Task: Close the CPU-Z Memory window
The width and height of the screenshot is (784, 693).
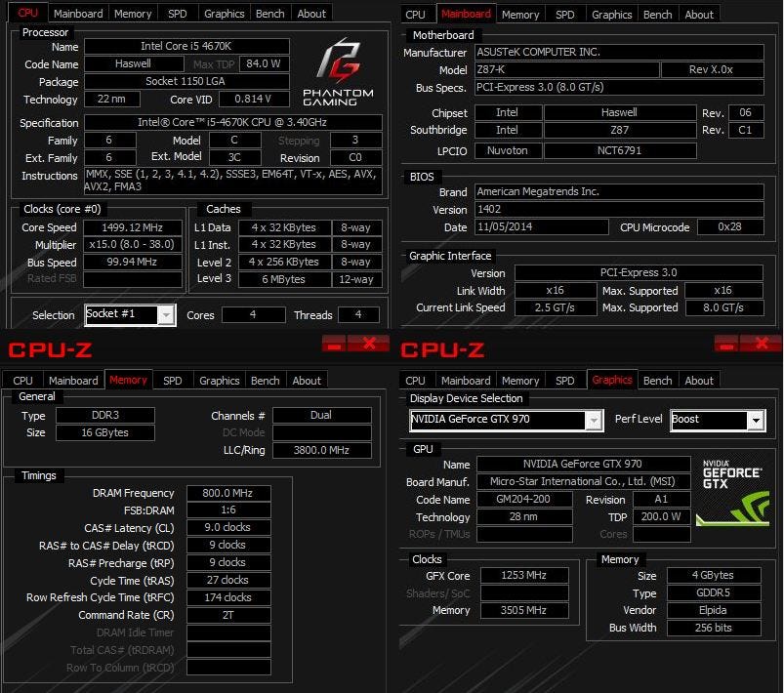Action: pos(368,344)
